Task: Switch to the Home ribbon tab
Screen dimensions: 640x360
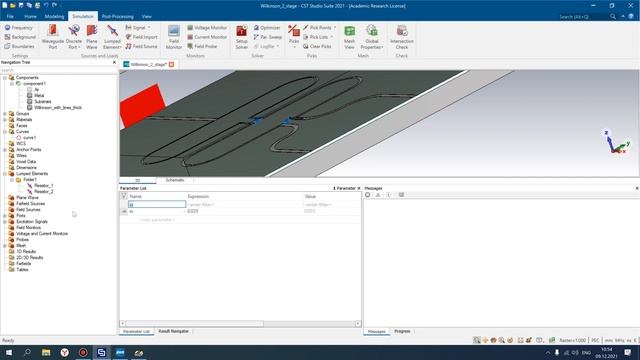Action: 30,16
